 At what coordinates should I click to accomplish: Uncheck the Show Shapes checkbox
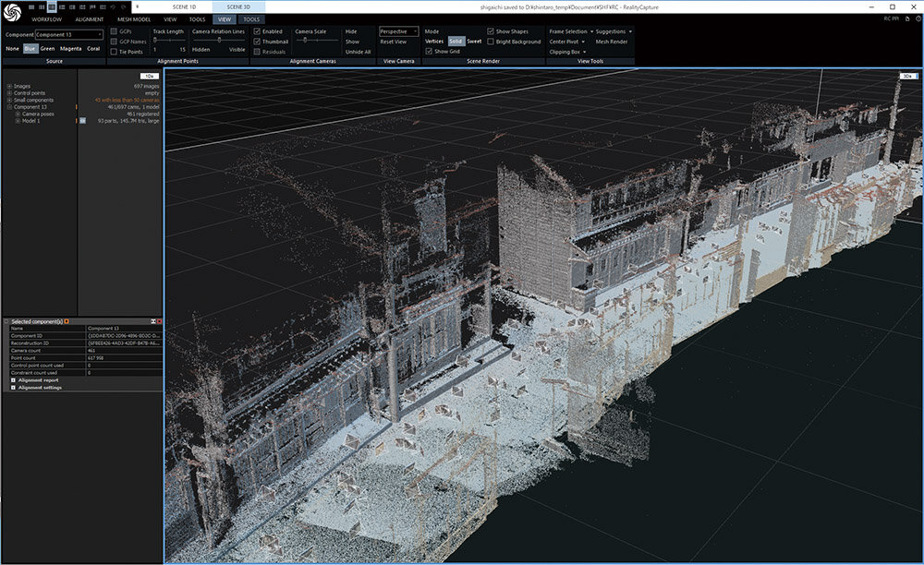[491, 31]
